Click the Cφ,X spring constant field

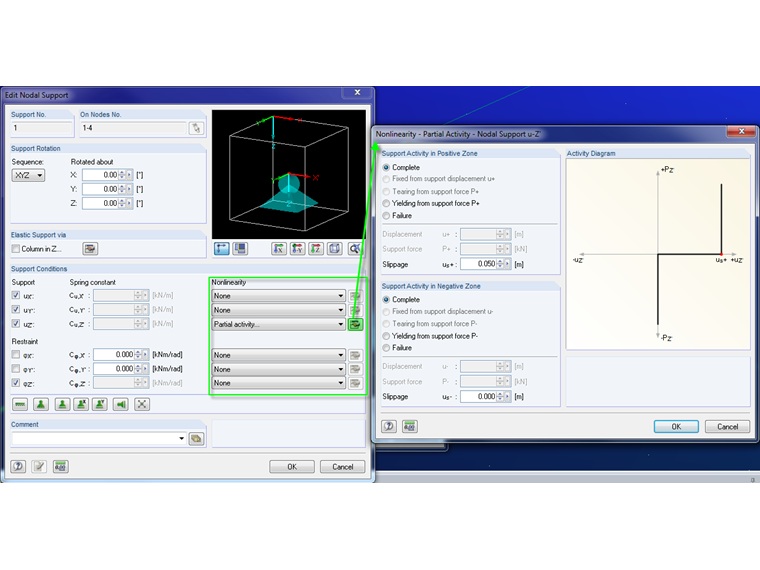114,355
